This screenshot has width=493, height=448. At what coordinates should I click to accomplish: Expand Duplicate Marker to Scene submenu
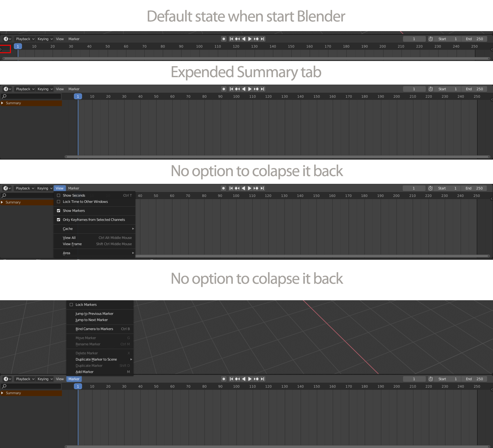pos(100,359)
